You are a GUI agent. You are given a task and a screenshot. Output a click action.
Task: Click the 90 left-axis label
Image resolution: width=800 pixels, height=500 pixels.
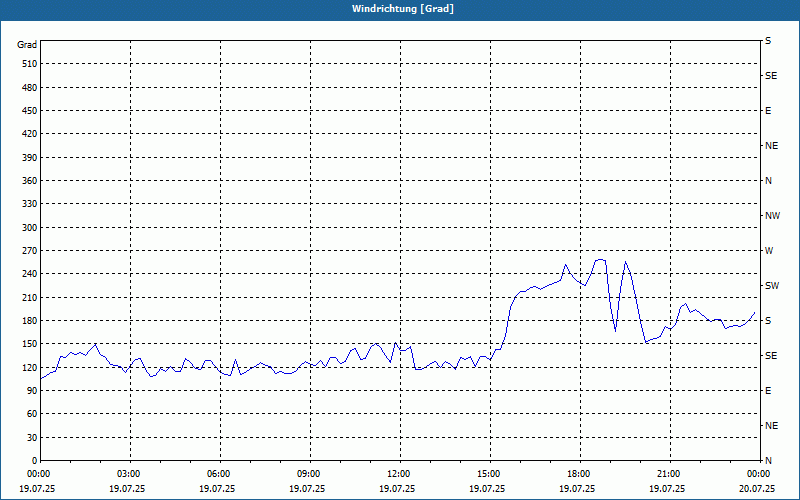coord(32,391)
